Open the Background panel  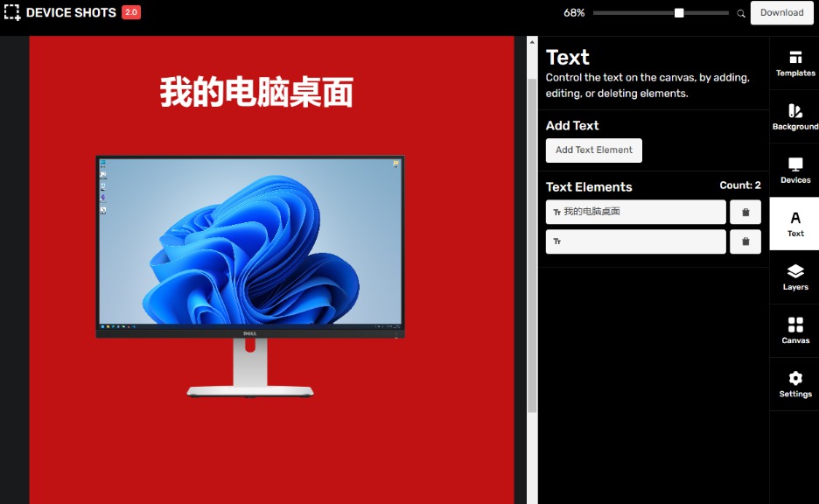click(x=795, y=117)
